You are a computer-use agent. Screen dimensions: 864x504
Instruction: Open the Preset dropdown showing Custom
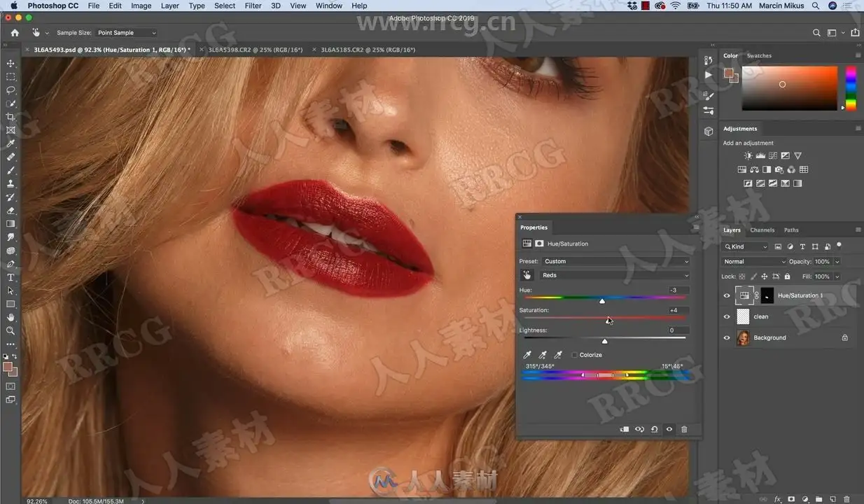[615, 261]
